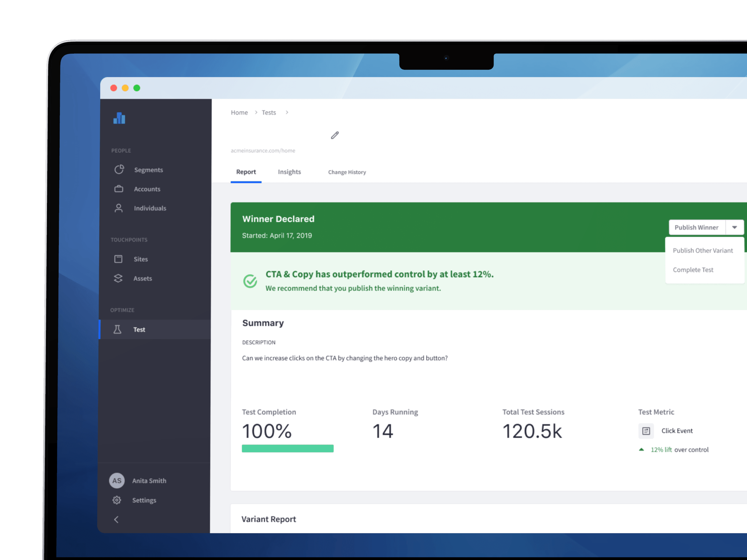This screenshot has height=560, width=747.
Task: Click the pencil edit title icon
Action: click(335, 135)
